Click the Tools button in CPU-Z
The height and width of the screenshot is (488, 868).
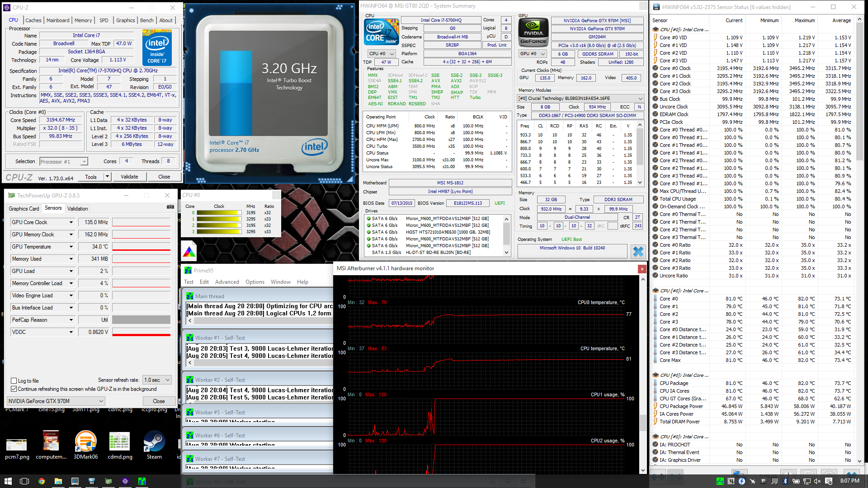pos(91,177)
